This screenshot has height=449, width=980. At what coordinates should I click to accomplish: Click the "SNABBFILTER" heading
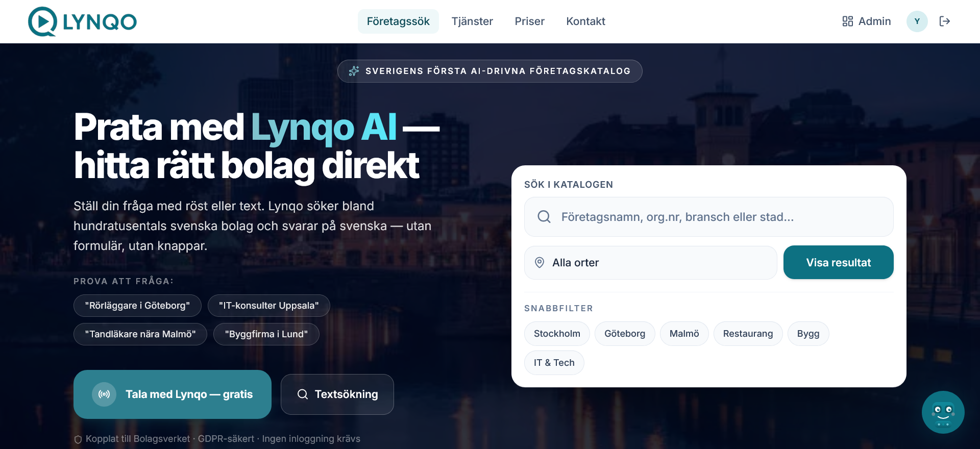point(558,308)
